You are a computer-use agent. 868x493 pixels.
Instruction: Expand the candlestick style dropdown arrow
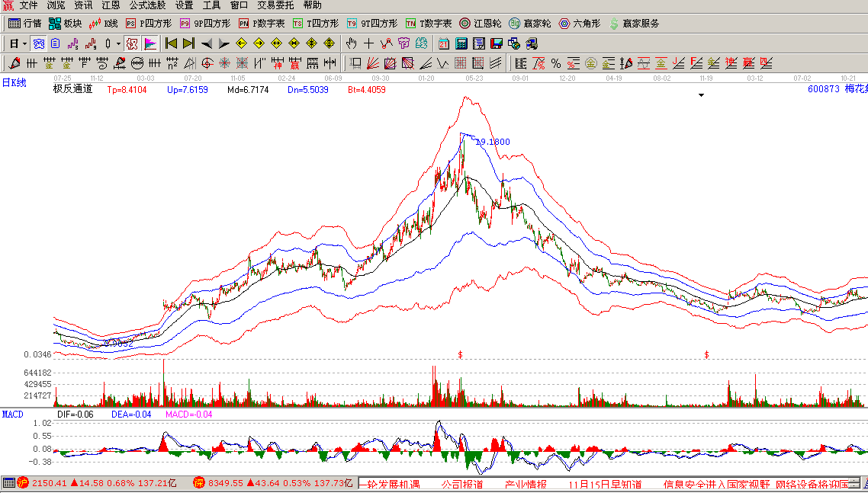pyautogui.click(x=118, y=43)
